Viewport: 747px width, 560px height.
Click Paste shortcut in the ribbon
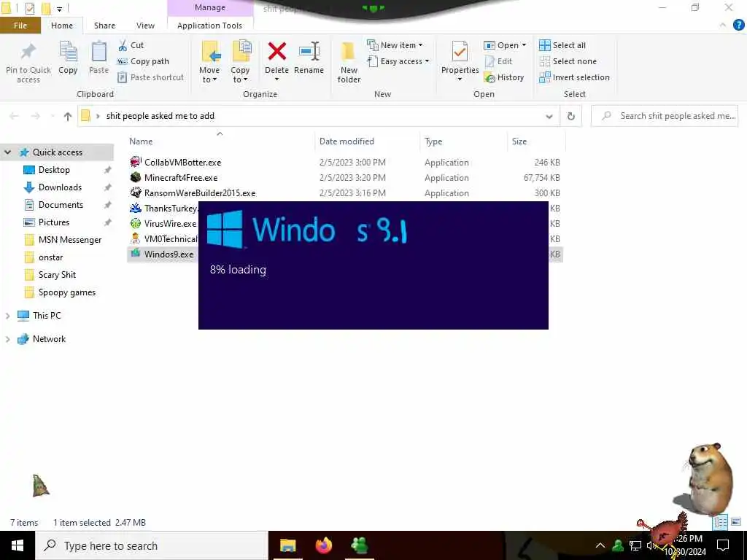(x=150, y=77)
